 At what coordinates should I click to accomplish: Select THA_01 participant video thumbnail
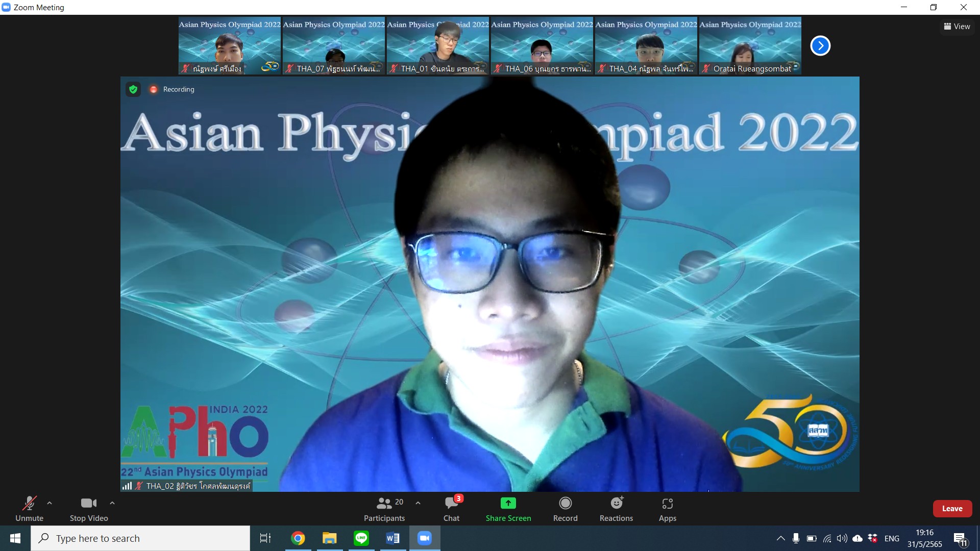(x=438, y=46)
